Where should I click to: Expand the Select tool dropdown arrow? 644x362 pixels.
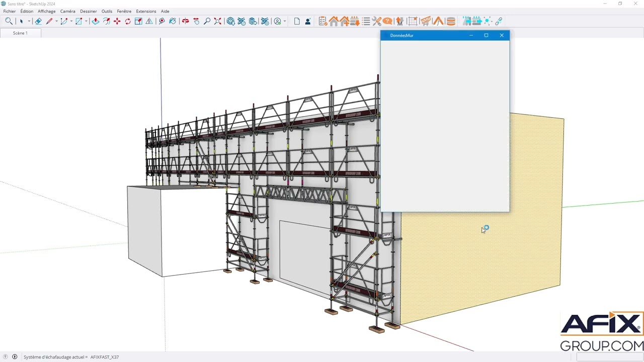pos(29,21)
